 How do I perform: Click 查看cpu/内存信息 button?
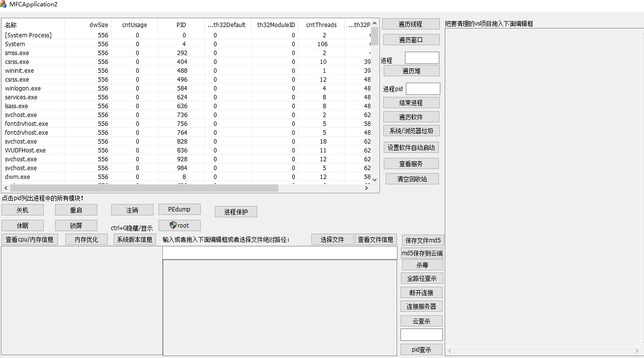click(30, 239)
